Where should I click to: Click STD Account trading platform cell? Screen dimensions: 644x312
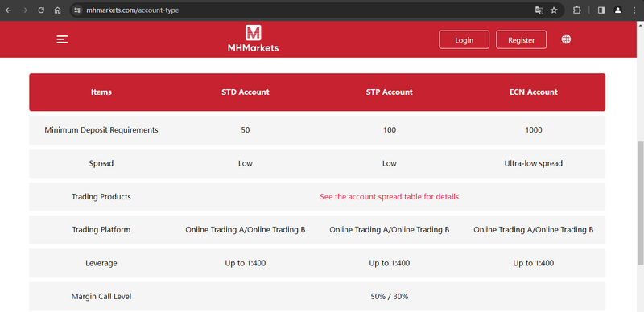pos(246,229)
